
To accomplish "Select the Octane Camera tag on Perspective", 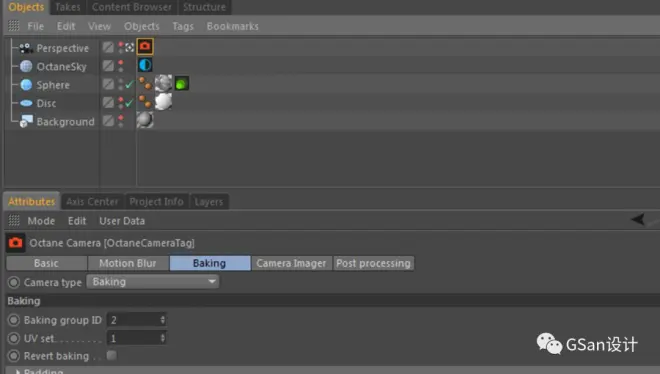I will click(145, 47).
